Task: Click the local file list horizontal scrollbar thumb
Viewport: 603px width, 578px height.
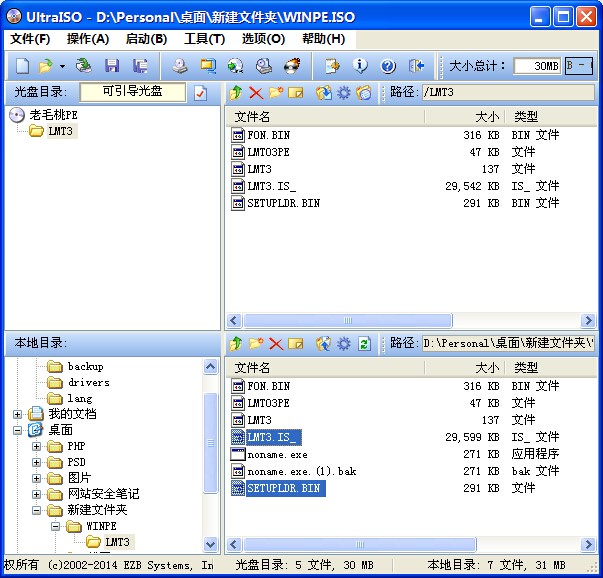Action: point(360,545)
